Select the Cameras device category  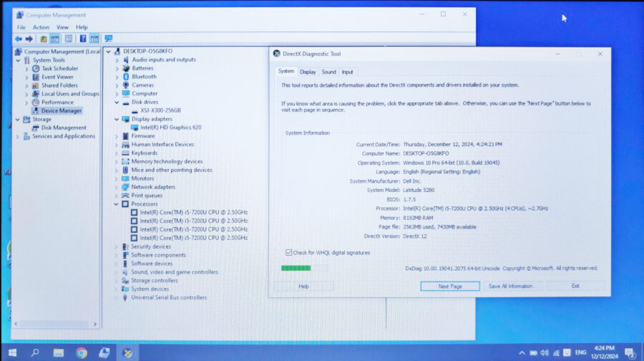point(142,85)
